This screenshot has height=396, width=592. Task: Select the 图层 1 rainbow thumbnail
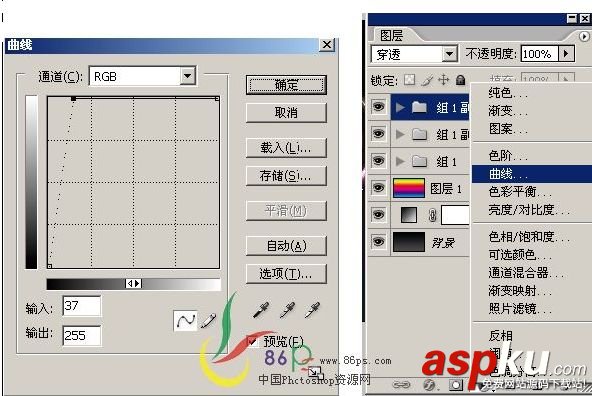tap(409, 188)
